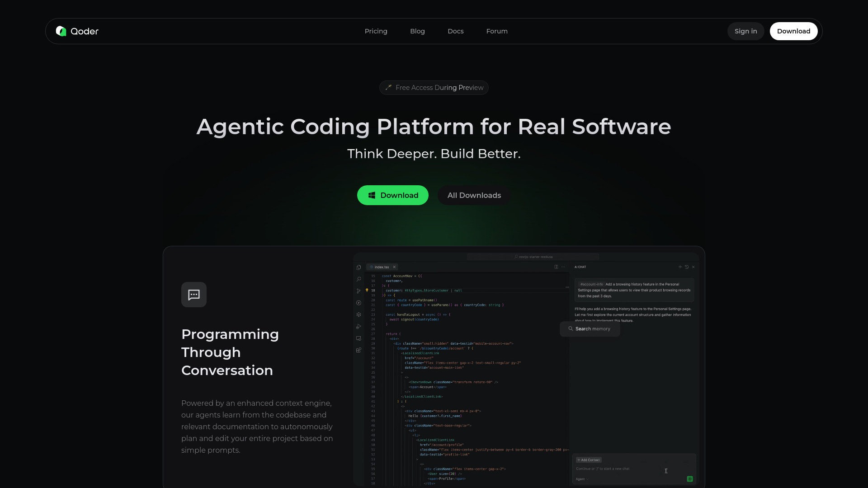The image size is (868, 488).
Task: Close the AI CHAT panel
Action: pos(693,267)
